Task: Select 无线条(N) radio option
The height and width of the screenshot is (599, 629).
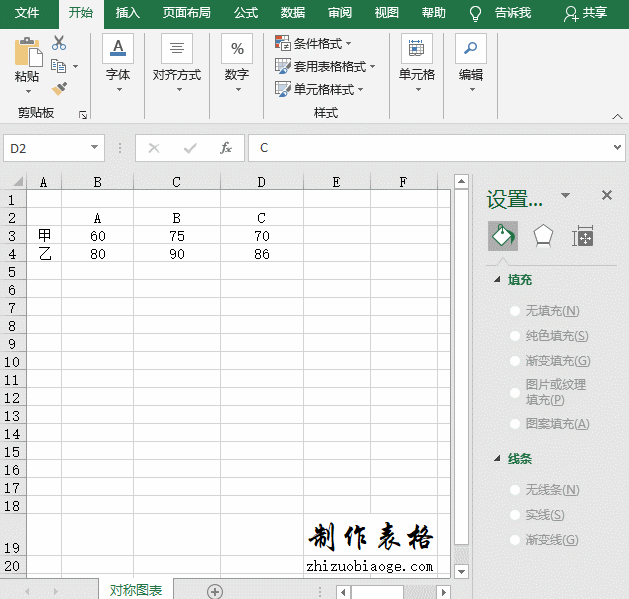Action: (x=515, y=490)
